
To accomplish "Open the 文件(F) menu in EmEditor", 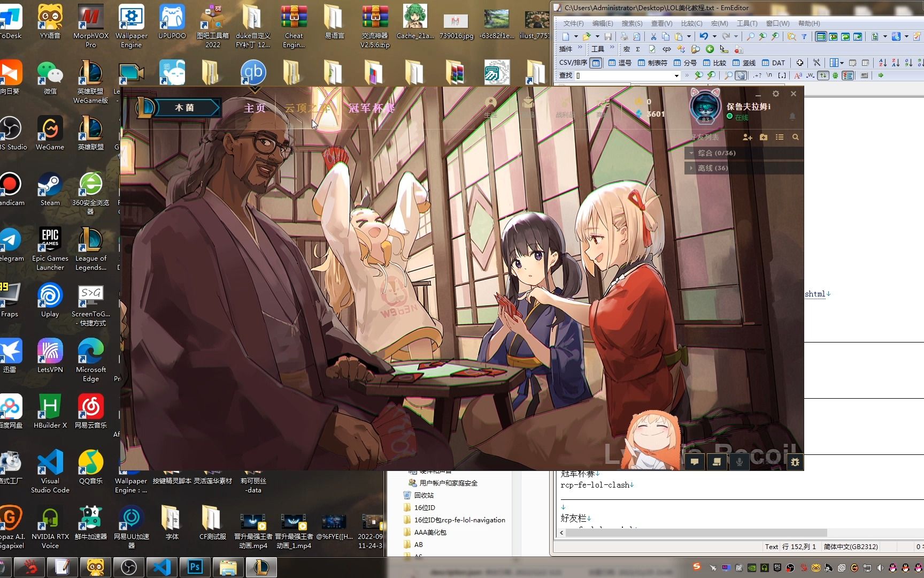I will click(573, 24).
